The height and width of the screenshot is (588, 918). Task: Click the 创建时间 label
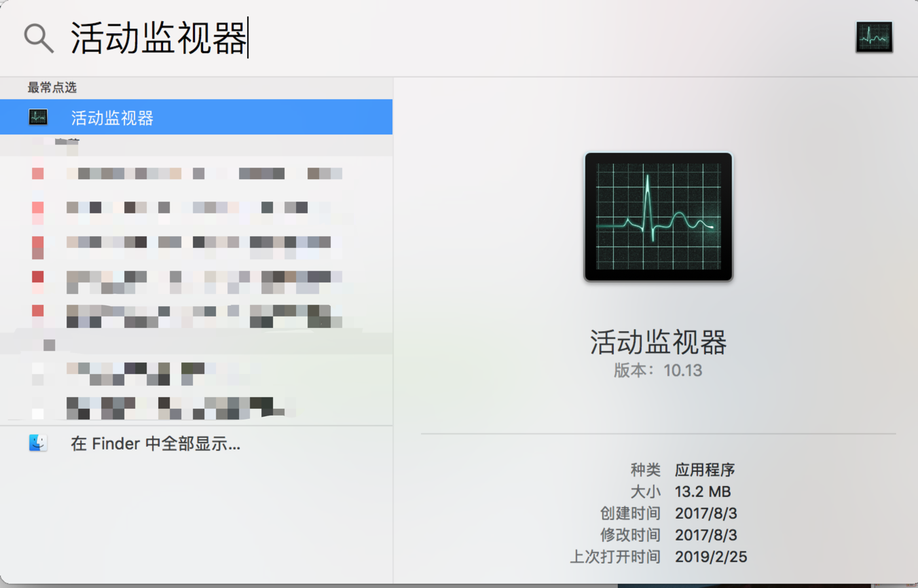tap(630, 513)
